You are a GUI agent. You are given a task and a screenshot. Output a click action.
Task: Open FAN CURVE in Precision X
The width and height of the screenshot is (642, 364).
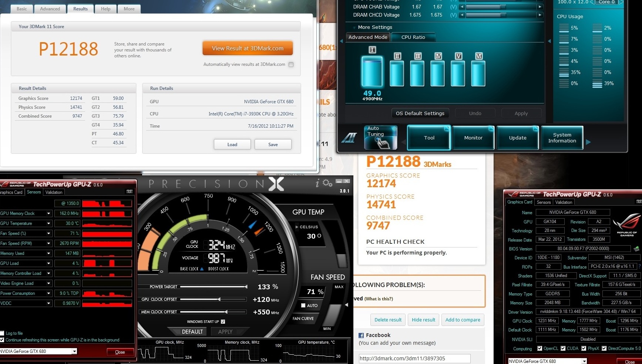[x=303, y=318]
